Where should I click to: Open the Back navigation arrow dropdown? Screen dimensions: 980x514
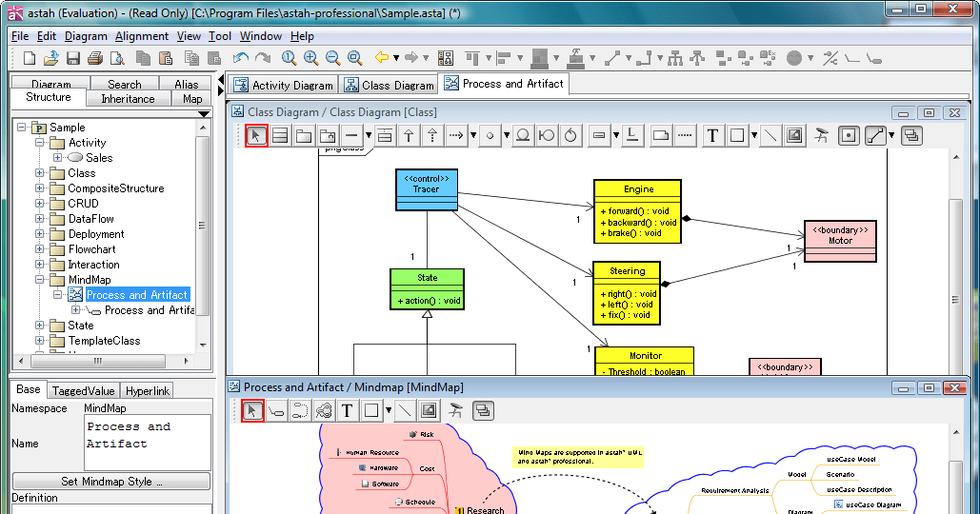395,58
